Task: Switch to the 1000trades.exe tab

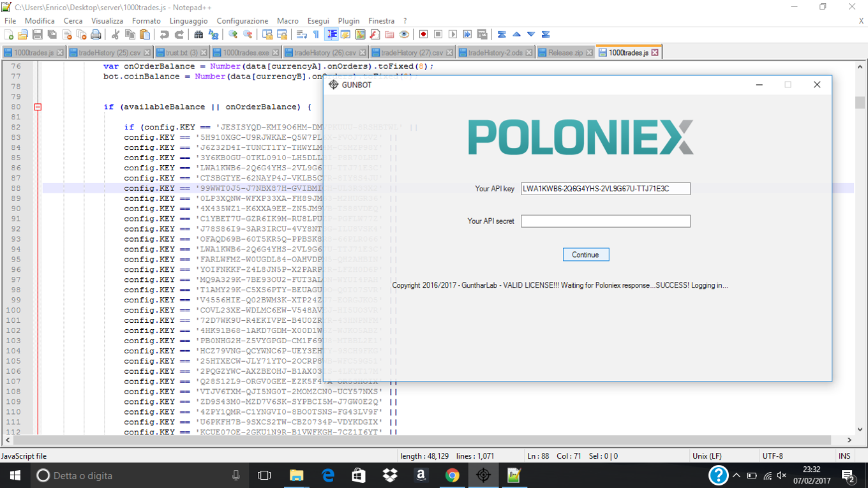Action: [246, 53]
